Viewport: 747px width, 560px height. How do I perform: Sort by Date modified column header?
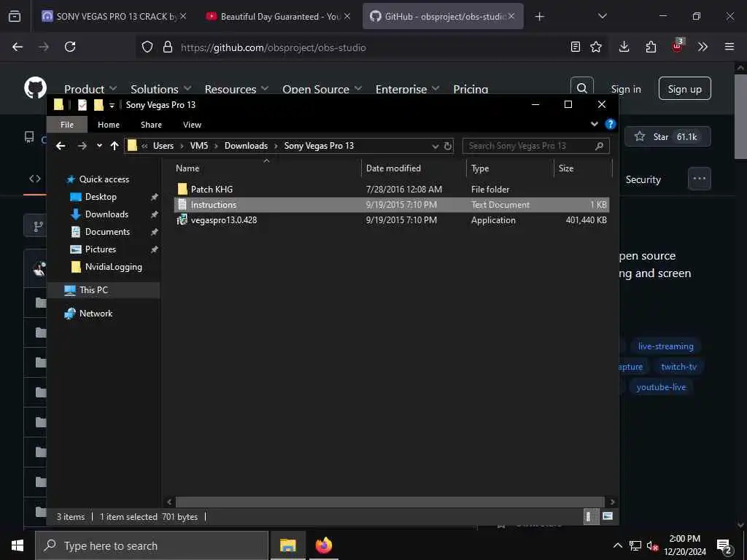coord(414,168)
